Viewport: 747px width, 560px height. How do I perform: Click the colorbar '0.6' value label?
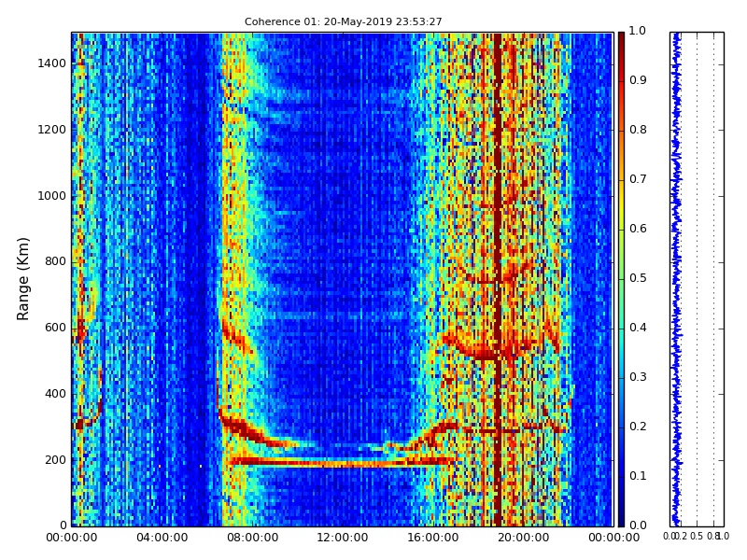click(x=638, y=229)
